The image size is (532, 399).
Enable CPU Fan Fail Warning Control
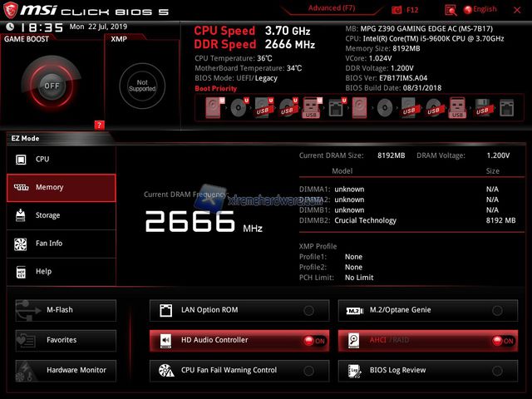pos(308,370)
